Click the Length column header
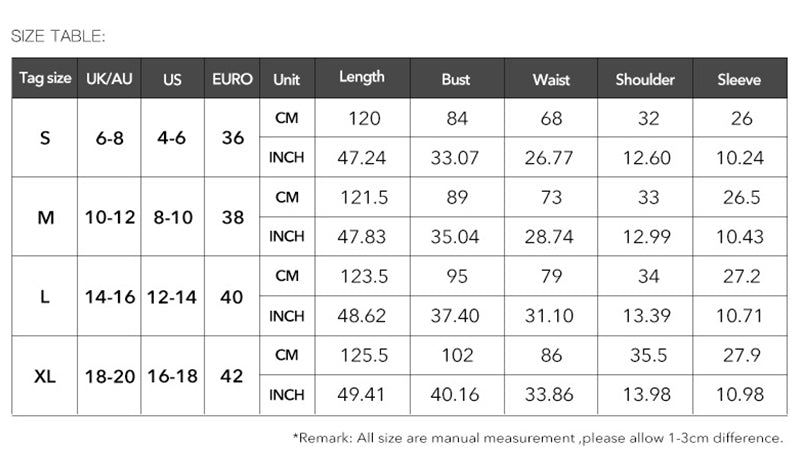Viewport: 800px width, 465px height. coord(362,78)
